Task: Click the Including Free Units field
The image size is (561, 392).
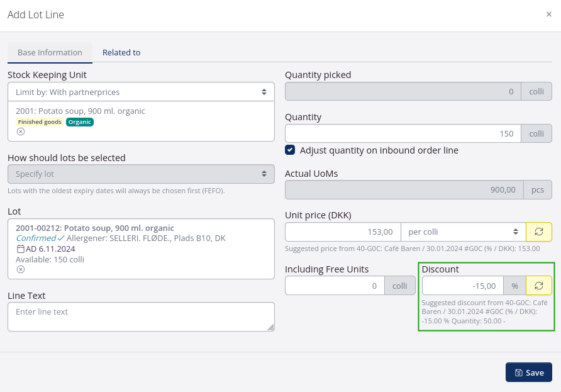Action: click(335, 286)
